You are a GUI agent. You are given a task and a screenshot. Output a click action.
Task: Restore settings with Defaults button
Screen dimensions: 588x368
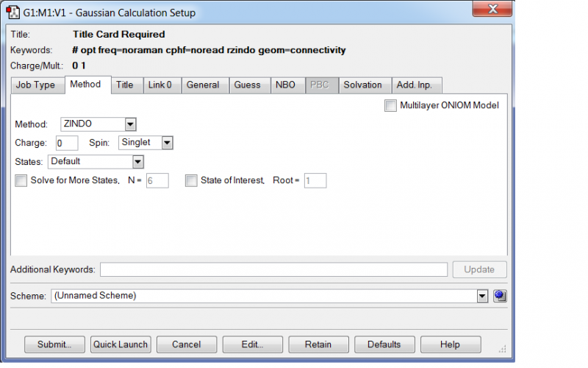(384, 344)
